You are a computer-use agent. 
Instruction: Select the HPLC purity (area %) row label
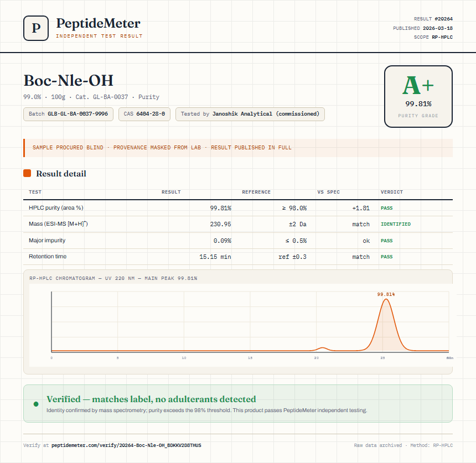[x=56, y=208]
